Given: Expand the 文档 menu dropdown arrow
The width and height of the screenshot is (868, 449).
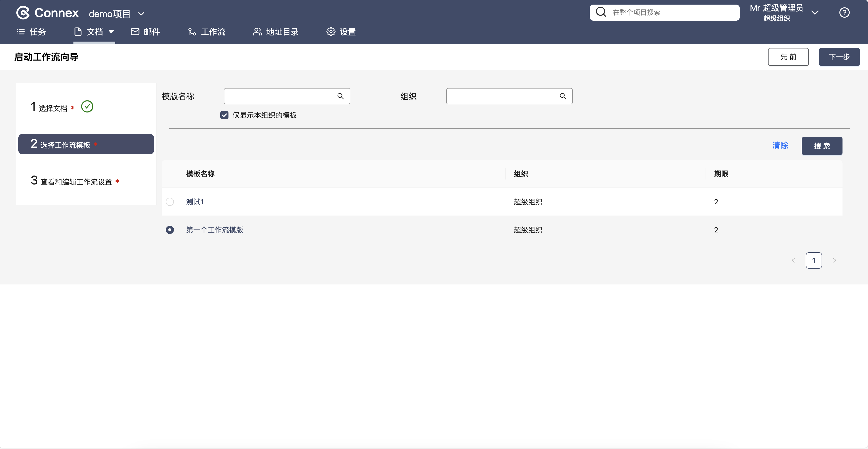Looking at the screenshot, I should [111, 32].
